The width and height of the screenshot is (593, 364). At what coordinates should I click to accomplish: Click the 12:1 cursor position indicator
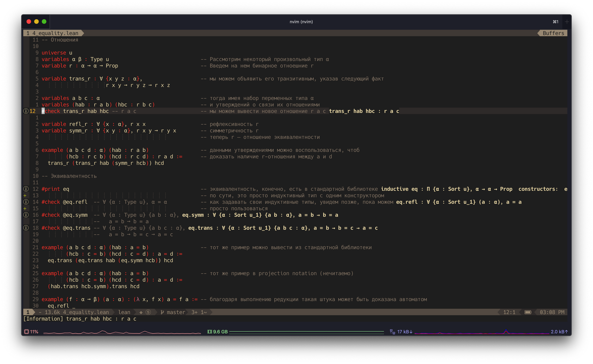pyautogui.click(x=509, y=312)
